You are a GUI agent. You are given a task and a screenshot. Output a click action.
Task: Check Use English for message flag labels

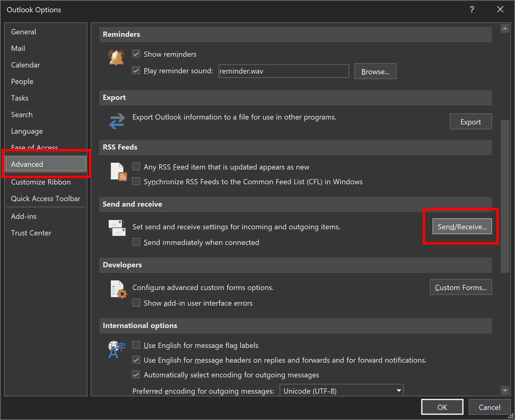(136, 345)
